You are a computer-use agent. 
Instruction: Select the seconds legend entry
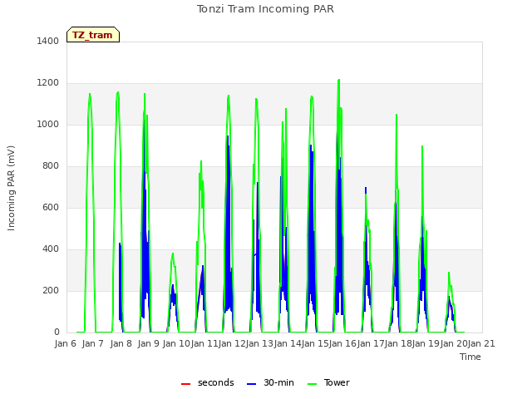pyautogui.click(x=208, y=382)
